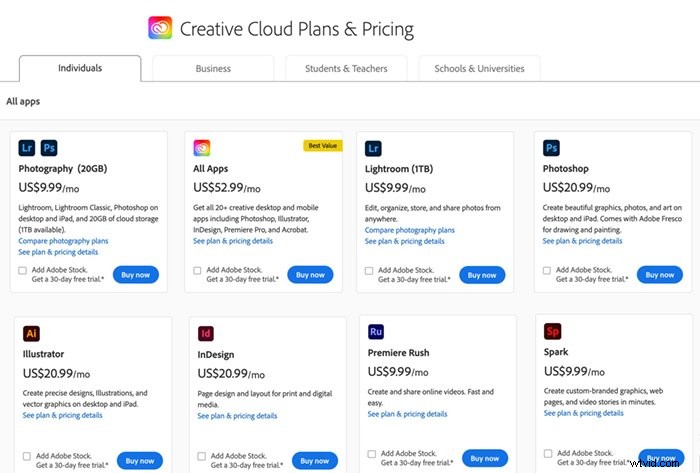Click the All Apps Creative Cloud icon
Viewport: 700px width, 473px height.
[x=202, y=149]
